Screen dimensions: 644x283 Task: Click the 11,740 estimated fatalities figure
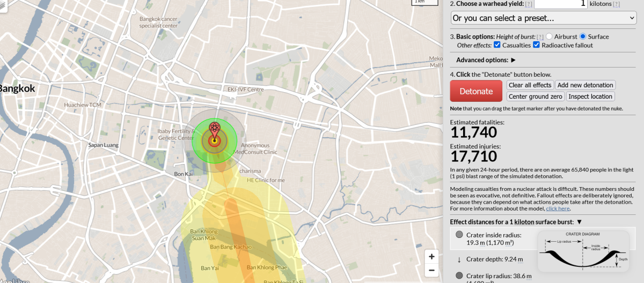pyautogui.click(x=474, y=132)
